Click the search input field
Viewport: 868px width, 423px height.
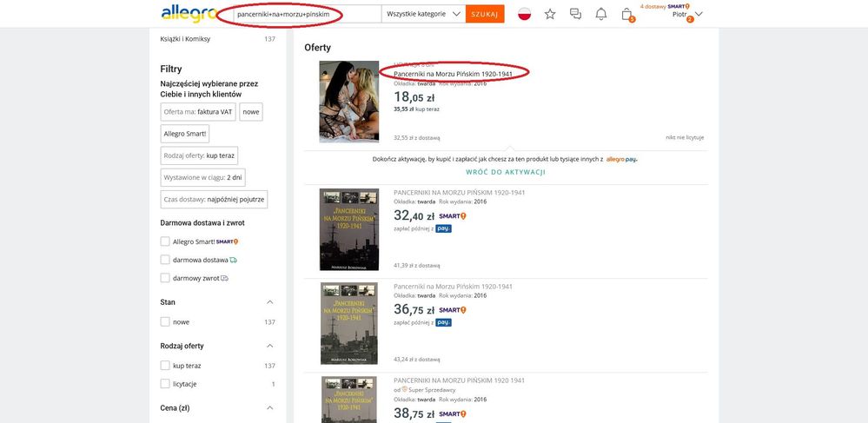[x=307, y=15]
